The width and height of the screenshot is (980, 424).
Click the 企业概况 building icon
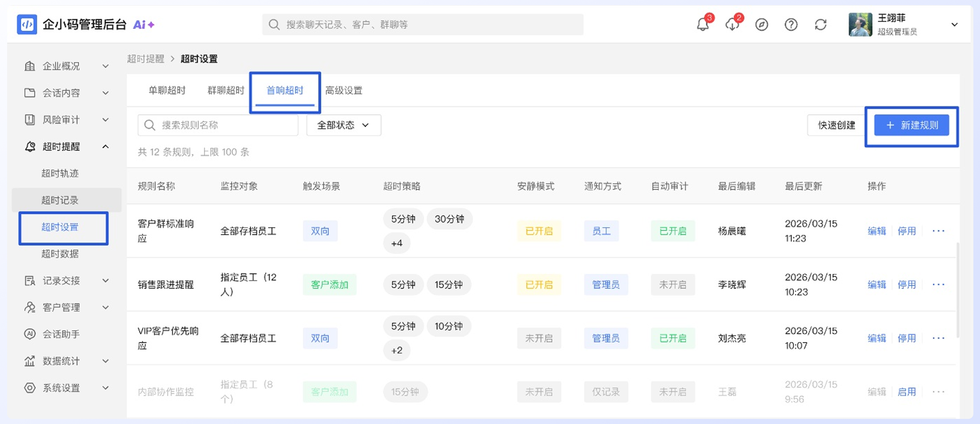[x=30, y=66]
